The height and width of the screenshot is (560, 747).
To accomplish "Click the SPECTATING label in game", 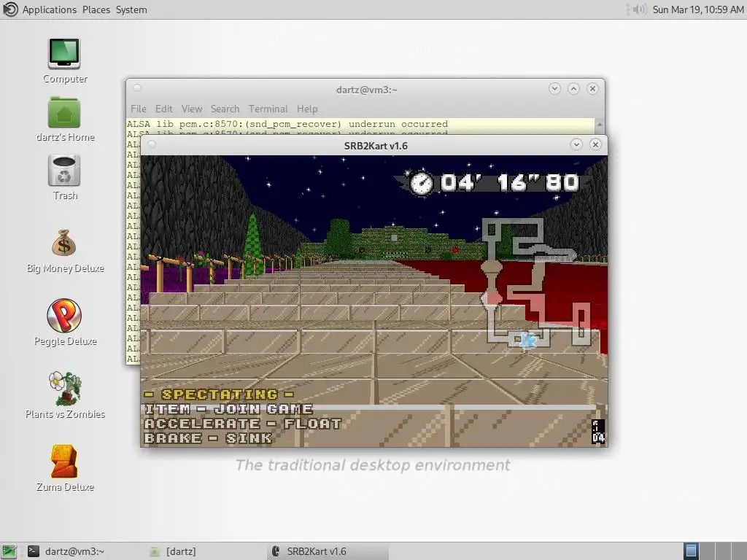I will [219, 394].
